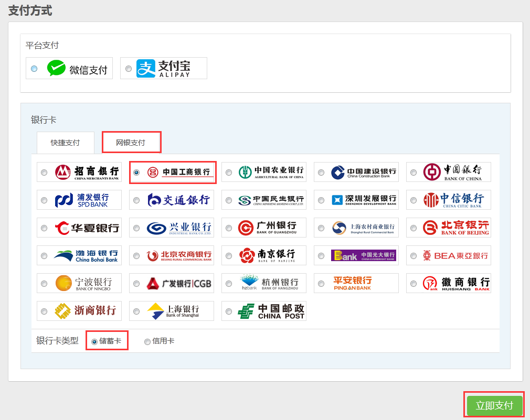Select the 微信支付 radio button
The width and height of the screenshot is (530, 420).
(34, 69)
